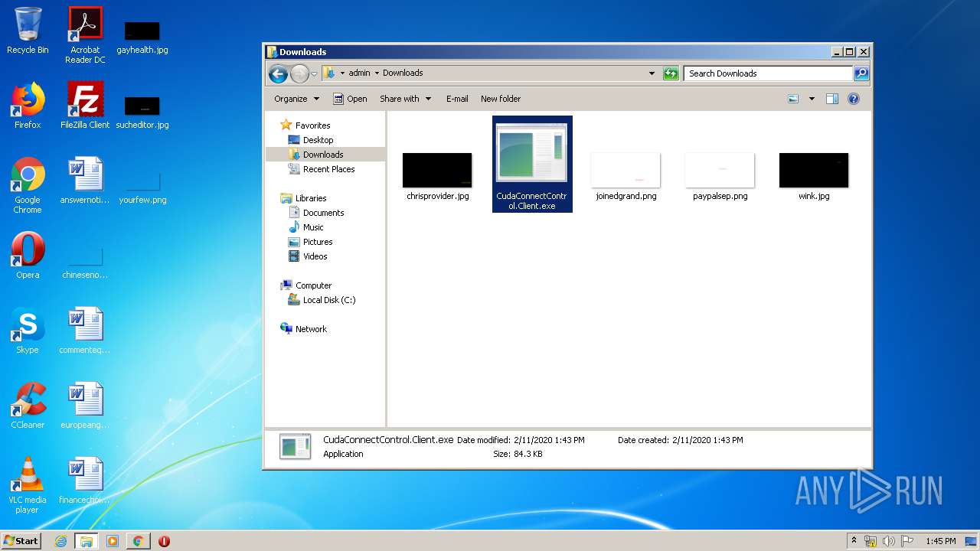
Task: Click the search magnifier icon
Action: point(861,73)
